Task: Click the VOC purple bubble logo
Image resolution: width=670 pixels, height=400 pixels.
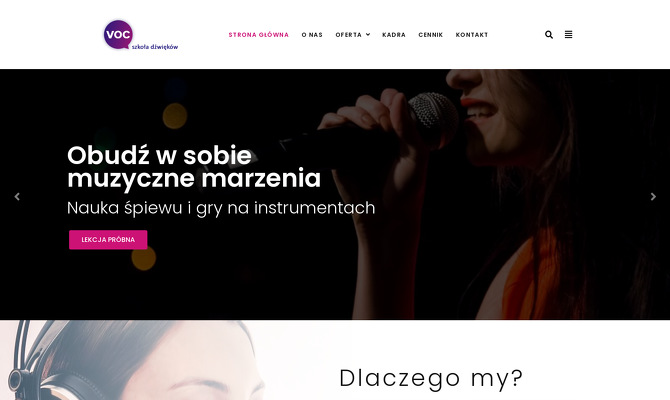Action: 118,34
